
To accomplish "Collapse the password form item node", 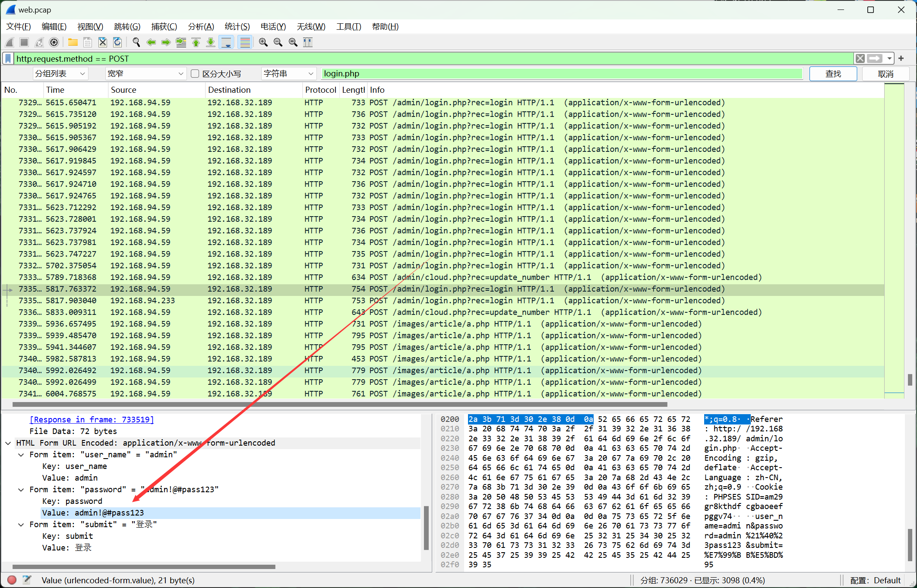I will (x=21, y=490).
